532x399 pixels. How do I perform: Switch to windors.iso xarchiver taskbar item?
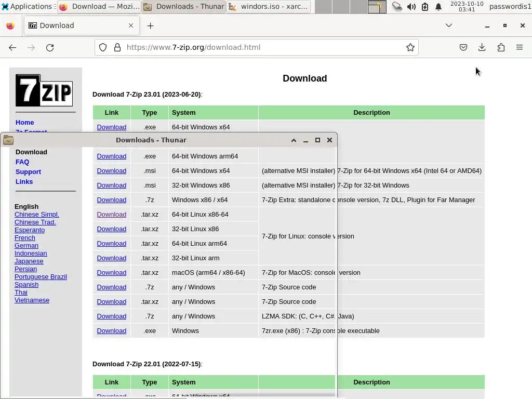[x=269, y=6]
